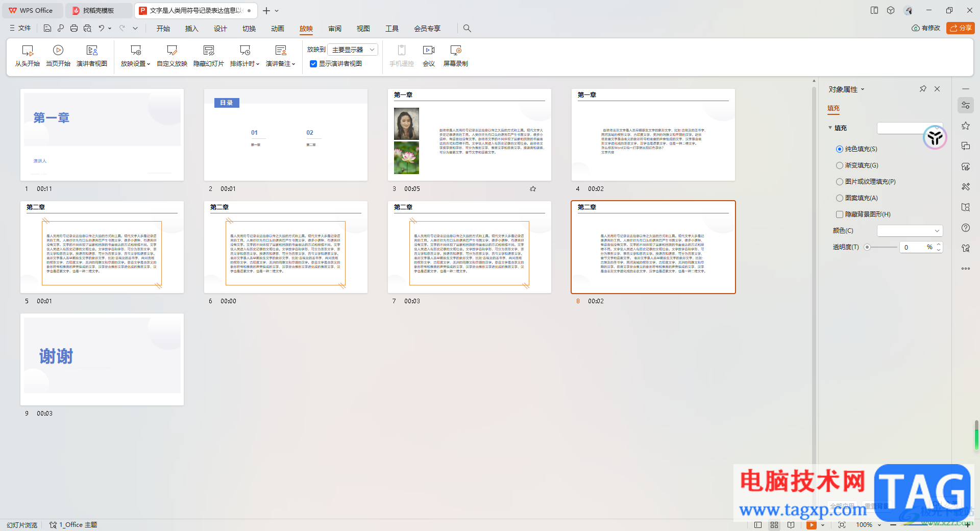This screenshot has height=531, width=980.
Task: Open the properties settings sidebar icon
Action: tap(966, 105)
